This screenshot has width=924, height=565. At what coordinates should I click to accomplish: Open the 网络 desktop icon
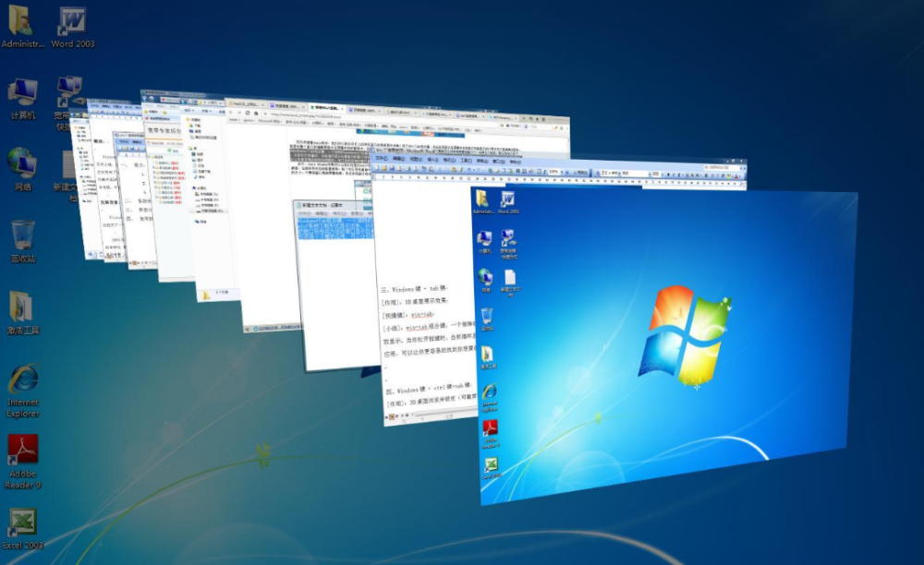click(x=22, y=170)
